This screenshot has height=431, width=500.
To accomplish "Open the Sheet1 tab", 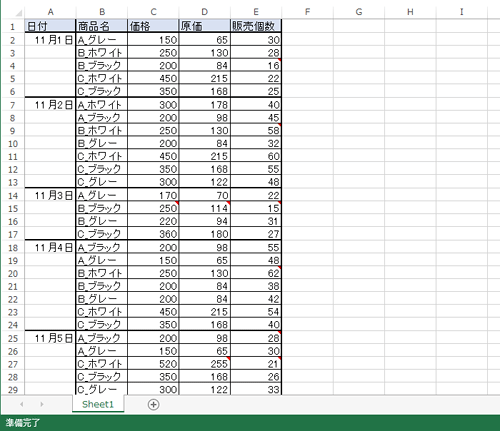I will point(98,404).
